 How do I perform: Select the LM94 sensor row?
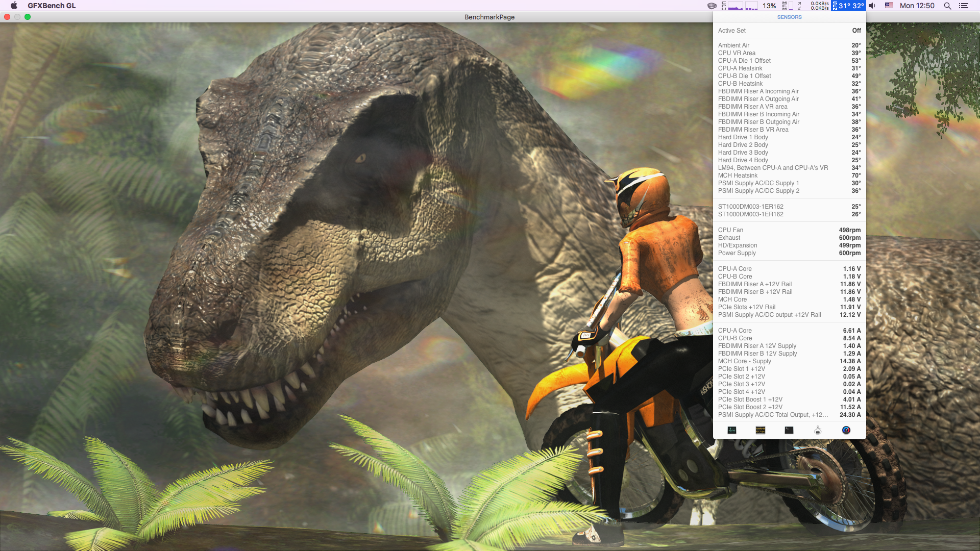click(x=789, y=168)
